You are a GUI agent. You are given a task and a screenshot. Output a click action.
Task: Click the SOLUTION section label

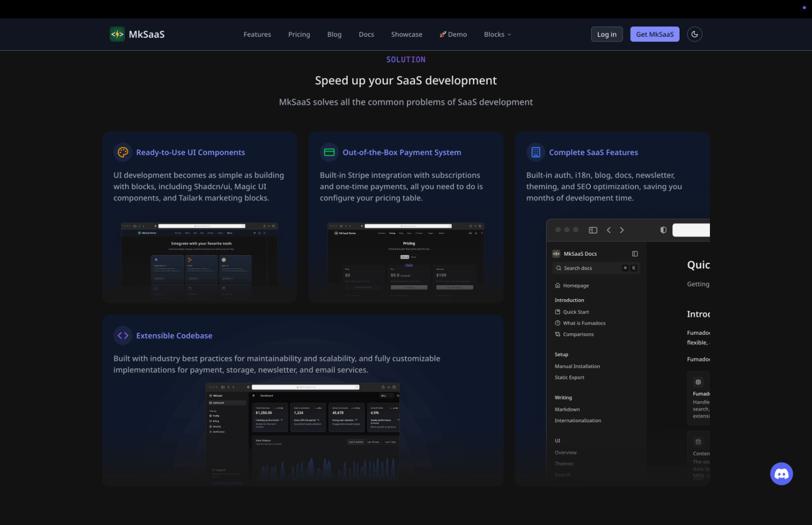pos(406,60)
